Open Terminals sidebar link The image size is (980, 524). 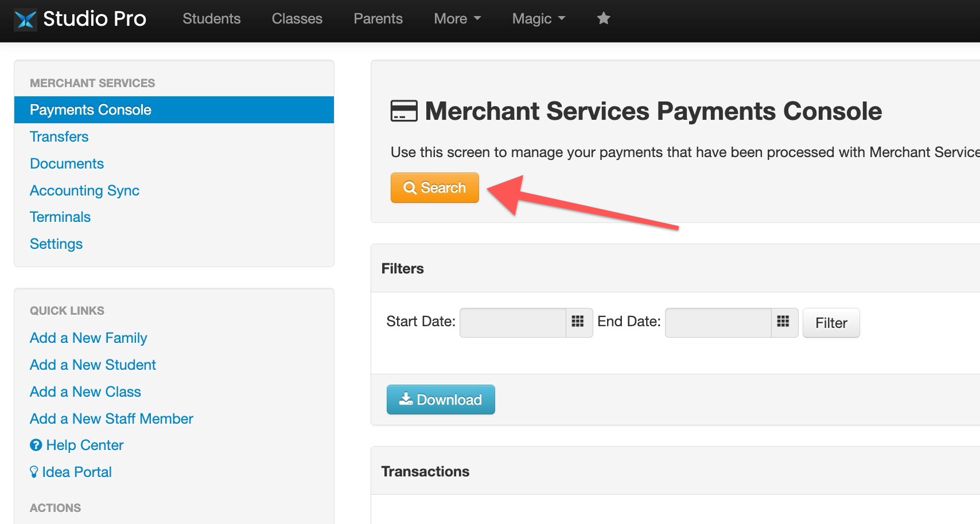60,217
